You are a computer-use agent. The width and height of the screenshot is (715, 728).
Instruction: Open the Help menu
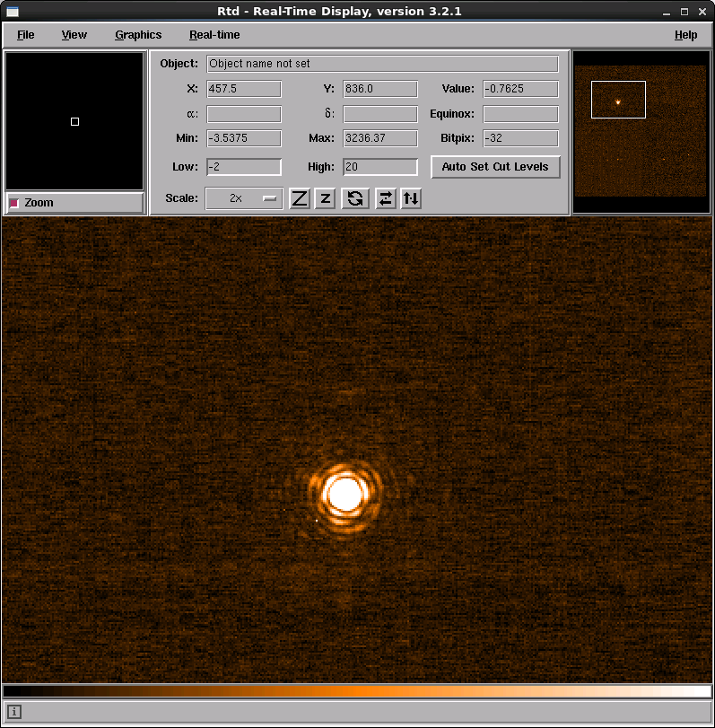point(685,35)
